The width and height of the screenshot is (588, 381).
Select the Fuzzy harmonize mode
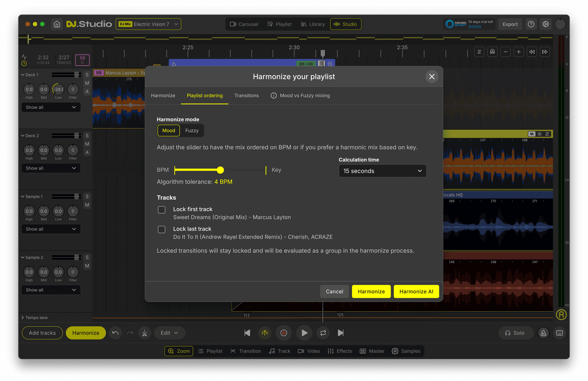[x=192, y=131]
